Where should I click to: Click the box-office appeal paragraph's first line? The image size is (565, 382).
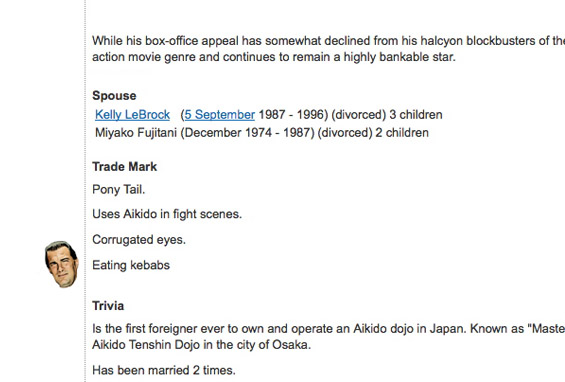pyautogui.click(x=328, y=41)
